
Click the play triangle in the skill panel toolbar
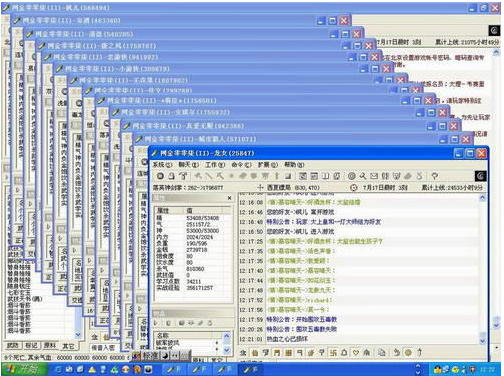pyautogui.click(x=156, y=323)
